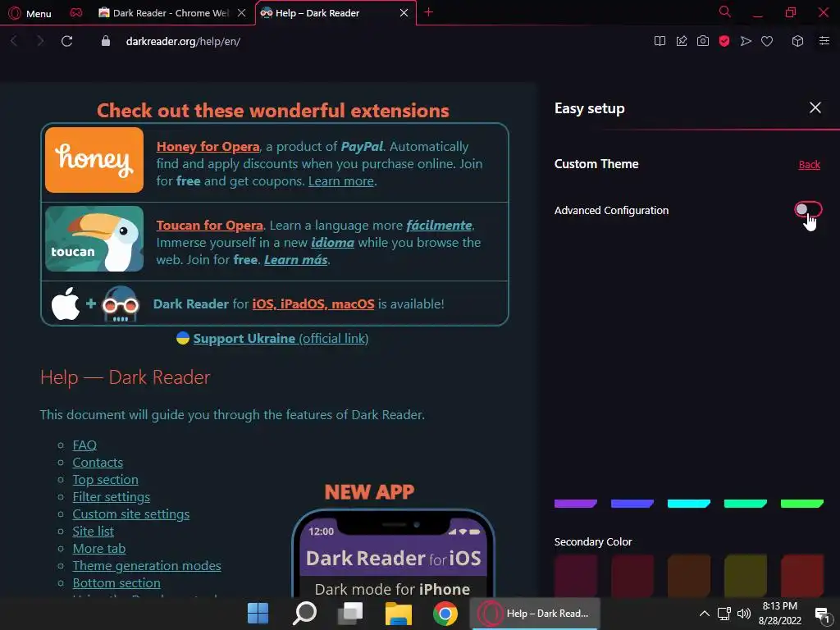Viewport: 840px width, 630px height.
Task: Reload the current page
Action: click(67, 41)
